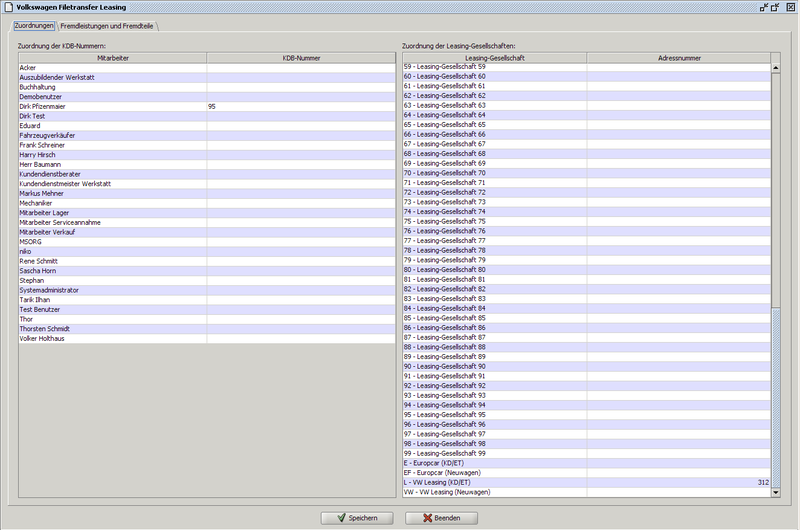This screenshot has height=530, width=800.
Task: Click the scrollbar down arrow in leasing list
Action: 776,492
